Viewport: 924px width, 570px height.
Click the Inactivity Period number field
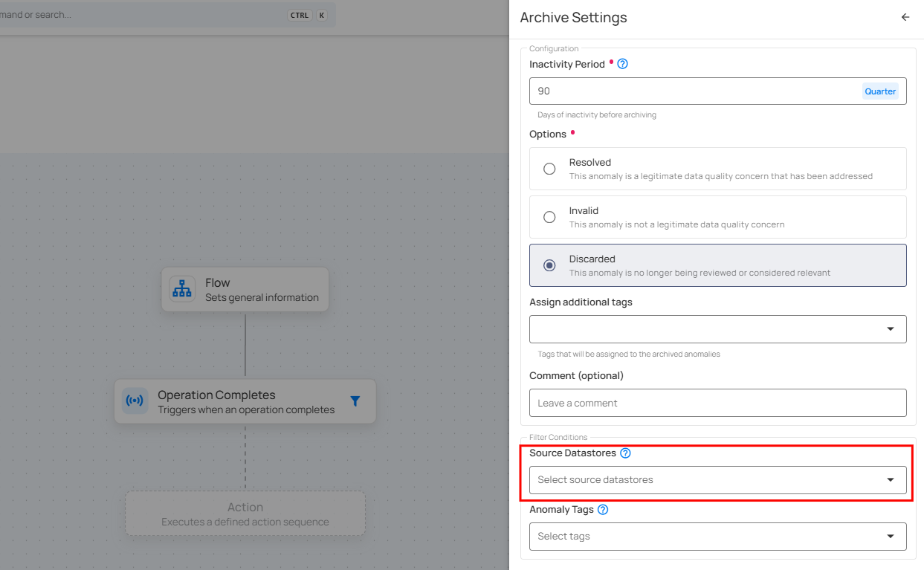point(691,91)
